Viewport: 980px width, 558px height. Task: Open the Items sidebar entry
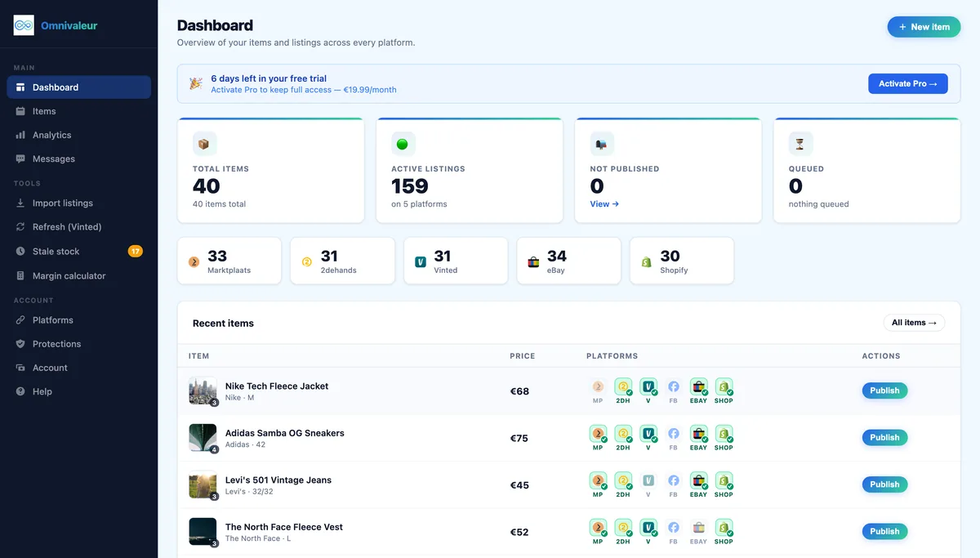point(78,111)
